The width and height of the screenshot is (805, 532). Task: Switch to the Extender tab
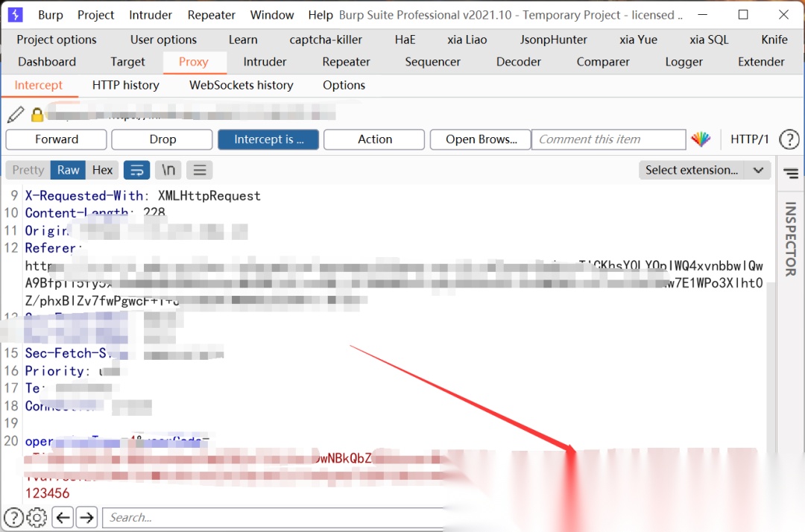(x=761, y=62)
